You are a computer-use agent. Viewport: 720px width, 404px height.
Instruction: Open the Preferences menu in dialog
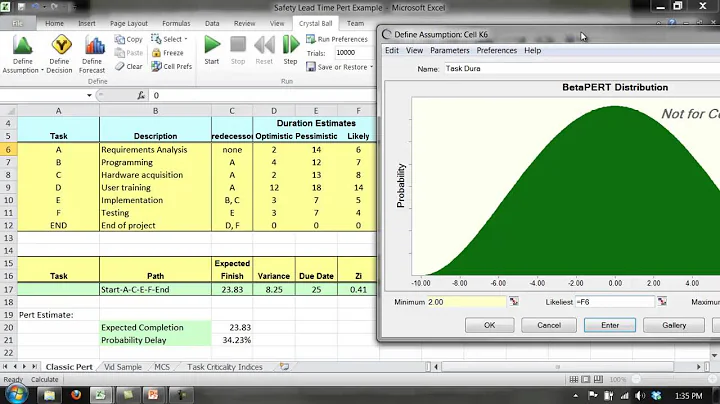[496, 50]
